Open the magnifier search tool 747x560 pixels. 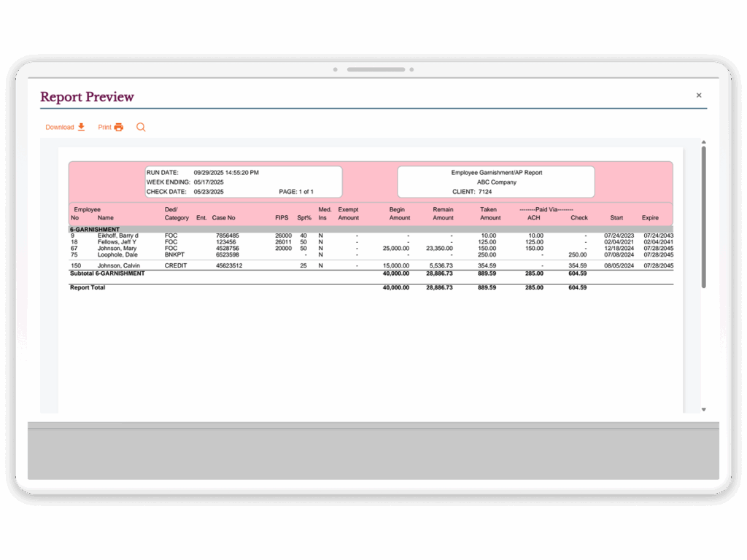[141, 127]
